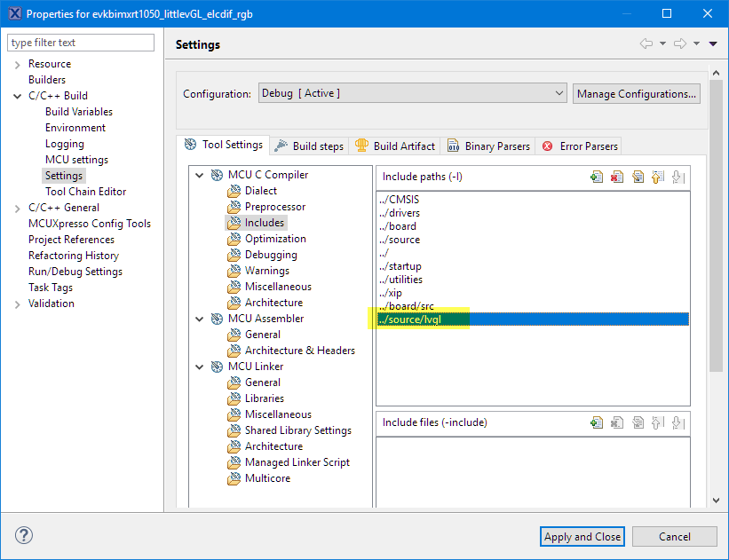
Task: Open the Error Parsers tab
Action: (x=581, y=146)
